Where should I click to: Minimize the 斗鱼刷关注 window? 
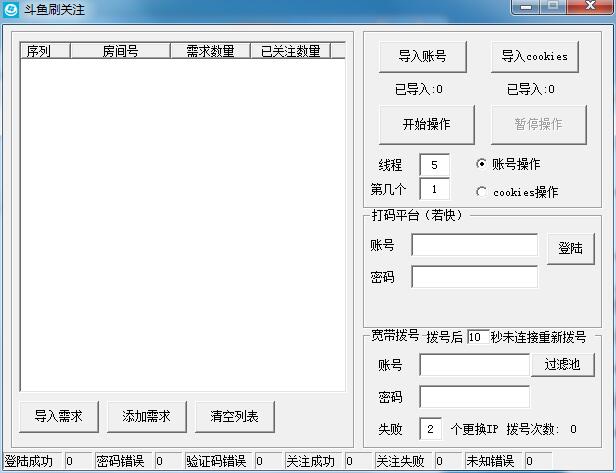[x=526, y=7]
